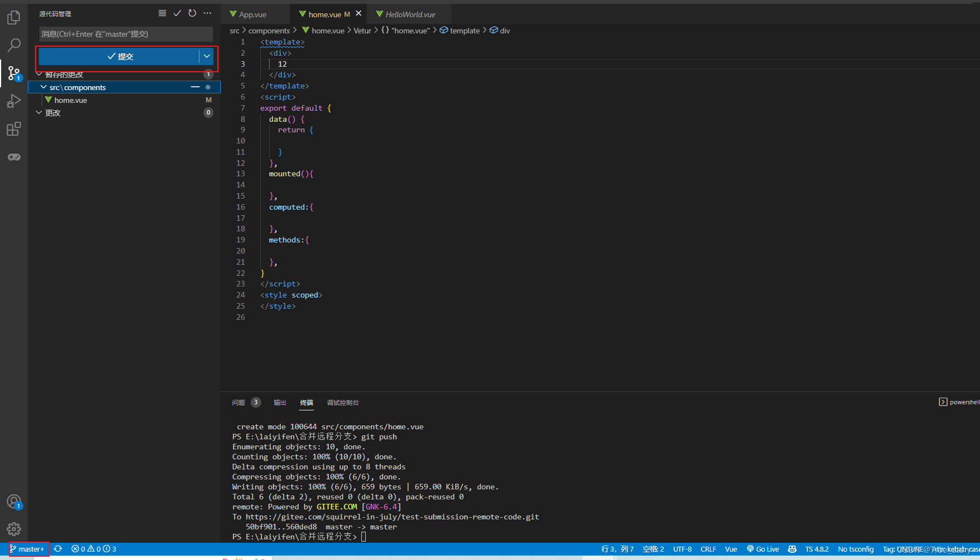Open the 输出 output panel tab
This screenshot has height=560, width=980.
tap(280, 402)
